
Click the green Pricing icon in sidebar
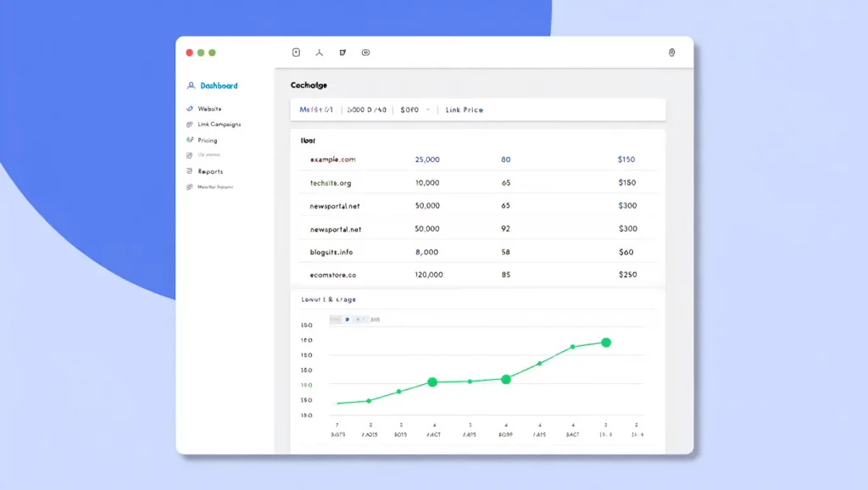coord(190,140)
